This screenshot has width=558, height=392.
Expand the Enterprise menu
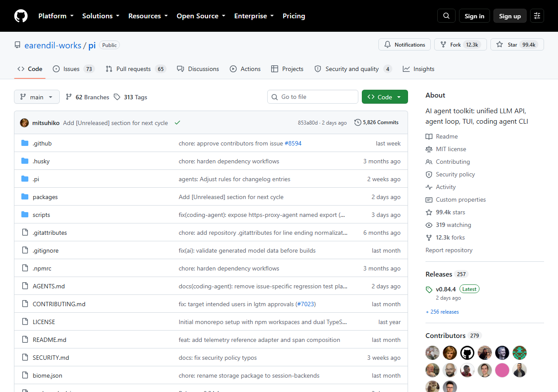[254, 16]
